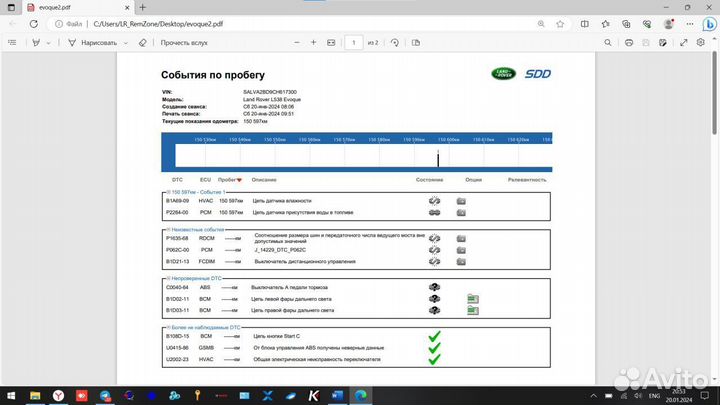Collapse Более не наблюдаемые DTC group
This screenshot has height=405, width=720.
coord(169,327)
